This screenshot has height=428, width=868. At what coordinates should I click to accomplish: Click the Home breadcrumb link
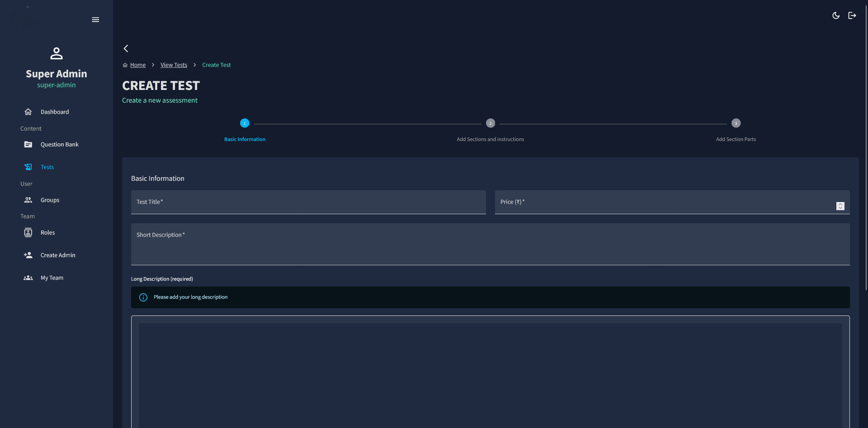click(137, 65)
